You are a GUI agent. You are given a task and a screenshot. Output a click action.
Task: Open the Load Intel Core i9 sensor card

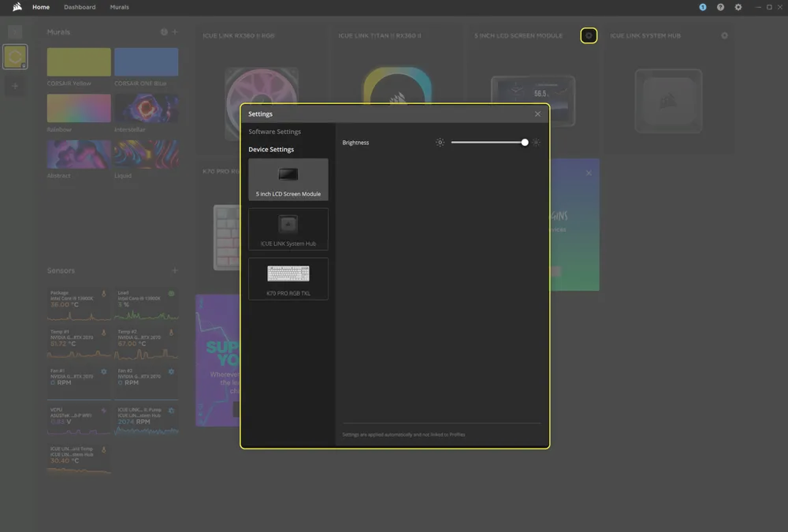pos(147,305)
